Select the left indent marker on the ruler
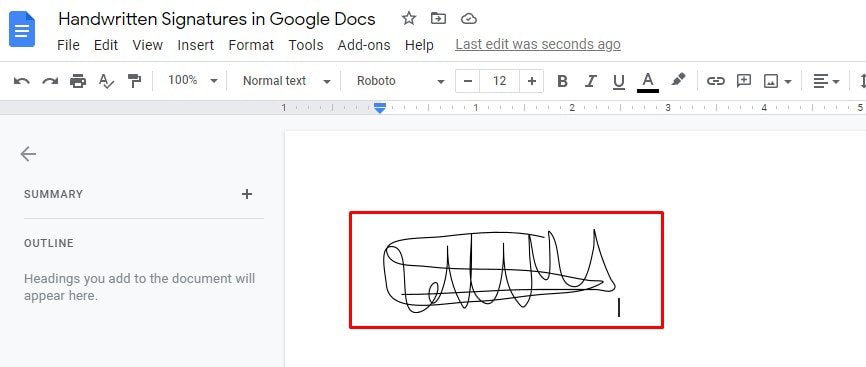 [379, 109]
